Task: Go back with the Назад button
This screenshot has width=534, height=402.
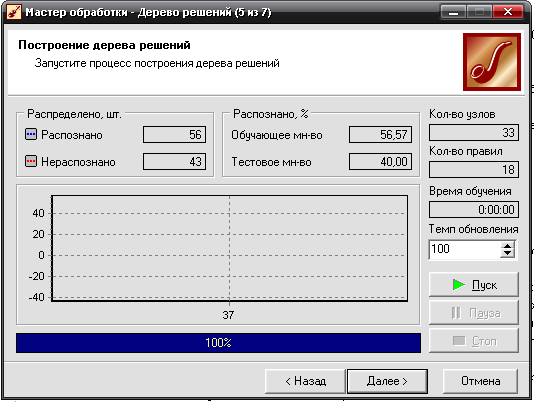Action: click(305, 381)
